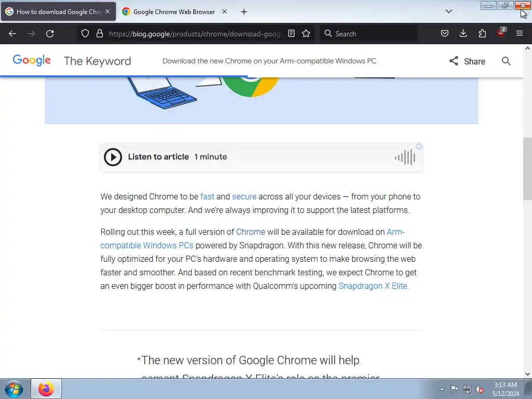Reload the current page
This screenshot has width=532, height=399.
50,34
